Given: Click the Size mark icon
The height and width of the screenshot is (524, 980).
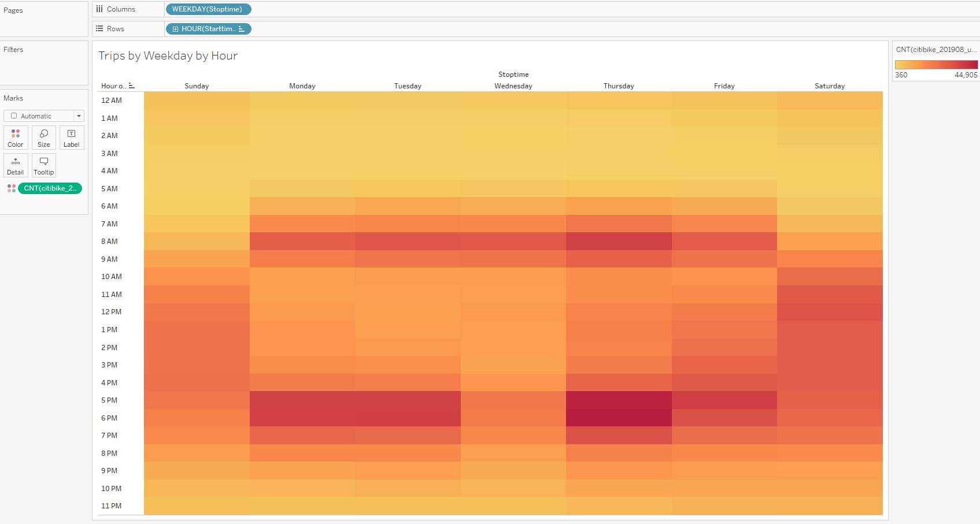Looking at the screenshot, I should [43, 137].
